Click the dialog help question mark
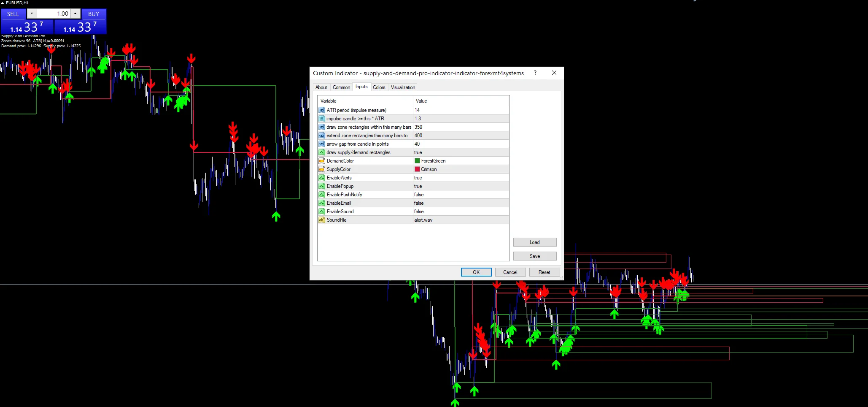 click(535, 73)
